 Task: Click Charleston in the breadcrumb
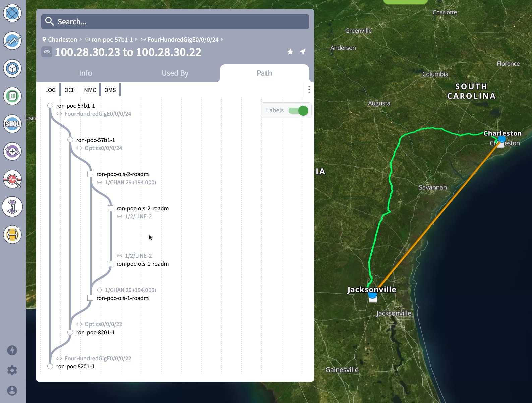click(62, 39)
